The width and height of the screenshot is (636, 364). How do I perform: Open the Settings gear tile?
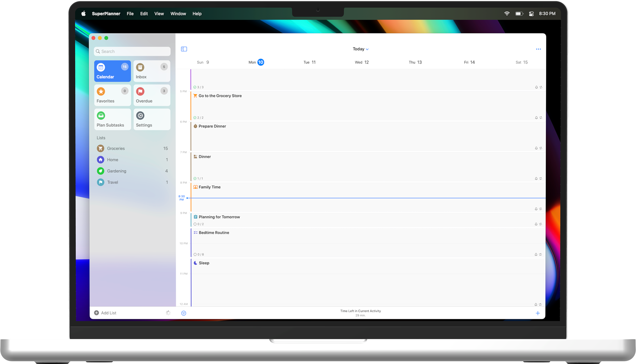pyautogui.click(x=152, y=120)
